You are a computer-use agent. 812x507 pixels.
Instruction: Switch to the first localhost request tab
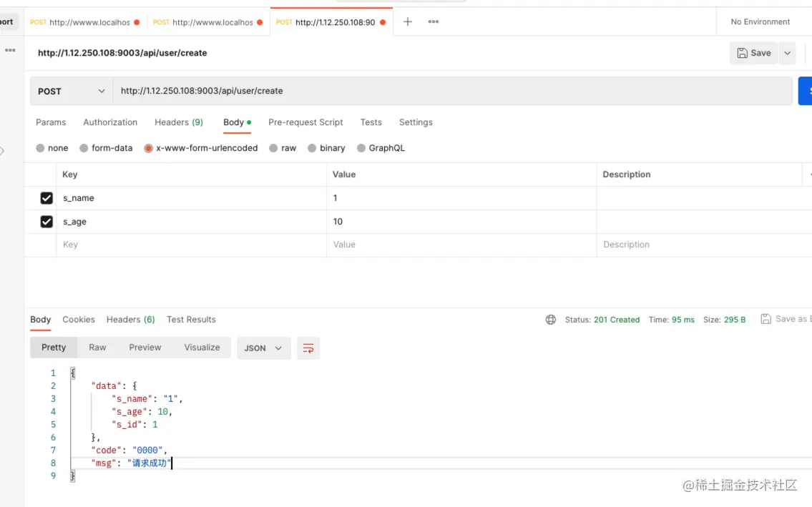(x=85, y=21)
